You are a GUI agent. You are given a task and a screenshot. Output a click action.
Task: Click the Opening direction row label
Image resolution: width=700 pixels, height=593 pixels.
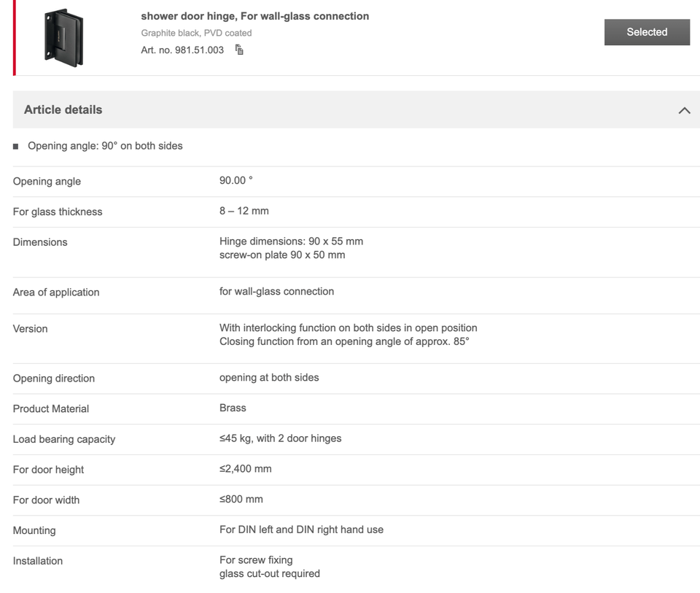point(54,379)
